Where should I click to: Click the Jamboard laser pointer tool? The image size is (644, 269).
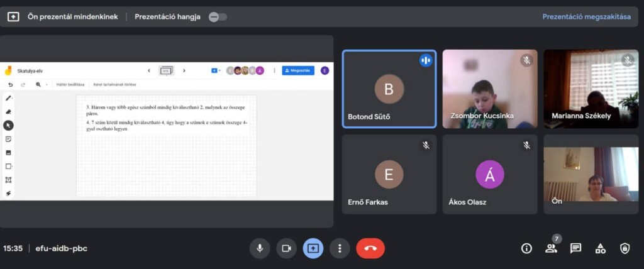click(x=8, y=193)
